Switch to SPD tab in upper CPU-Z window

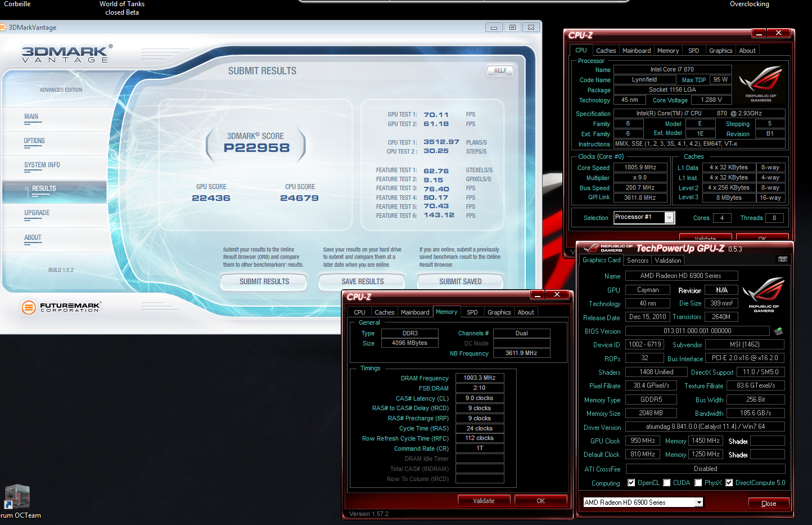(694, 51)
